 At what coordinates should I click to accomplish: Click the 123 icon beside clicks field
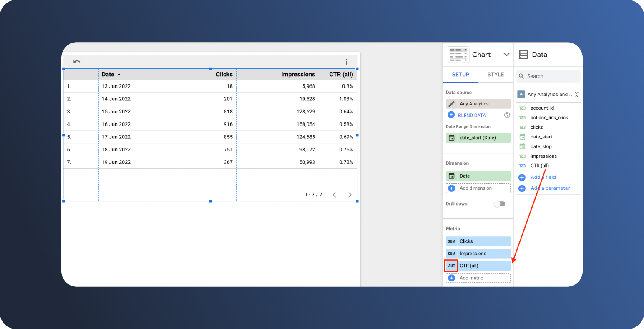[522, 127]
